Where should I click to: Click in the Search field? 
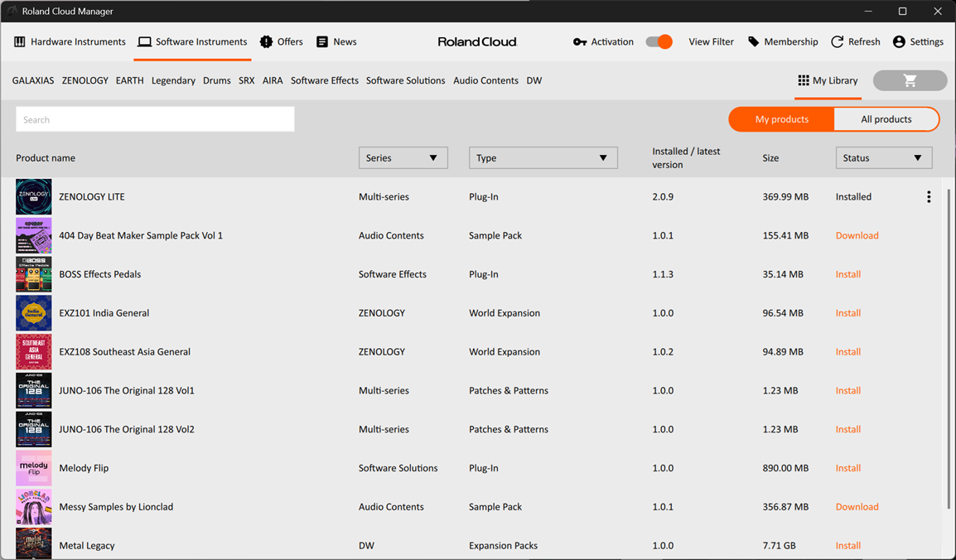click(x=155, y=119)
